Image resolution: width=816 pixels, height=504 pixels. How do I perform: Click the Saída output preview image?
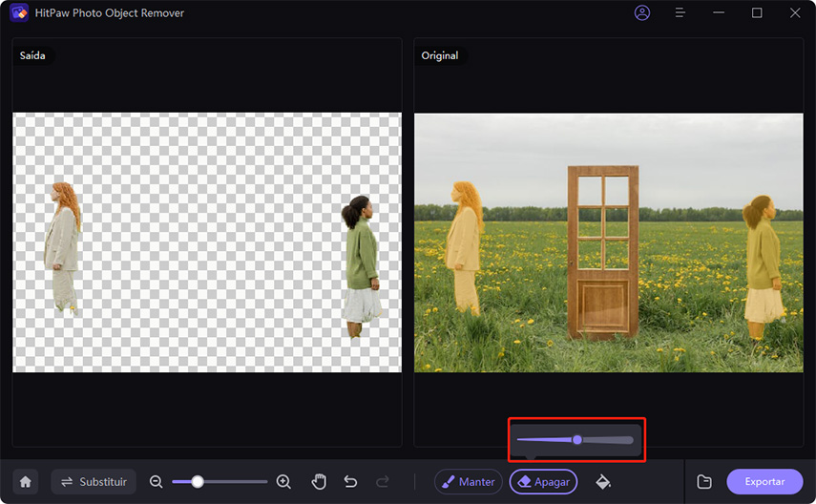click(x=207, y=242)
